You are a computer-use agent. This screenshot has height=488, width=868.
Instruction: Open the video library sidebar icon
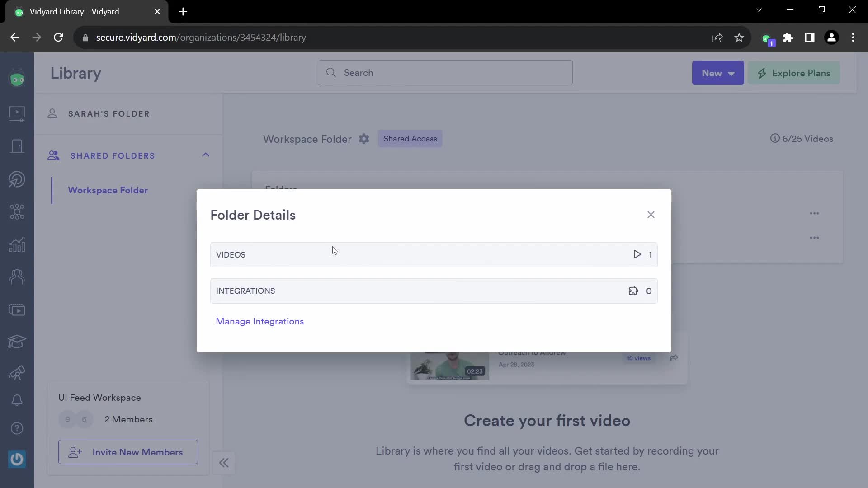click(x=17, y=113)
